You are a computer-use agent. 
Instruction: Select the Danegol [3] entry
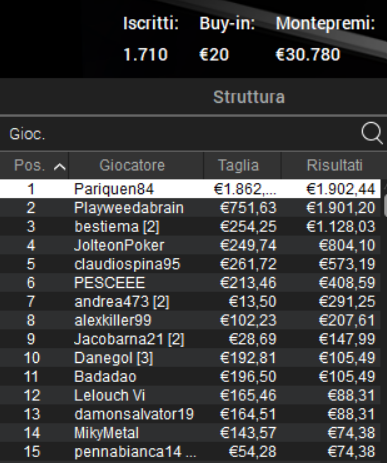[190, 358]
